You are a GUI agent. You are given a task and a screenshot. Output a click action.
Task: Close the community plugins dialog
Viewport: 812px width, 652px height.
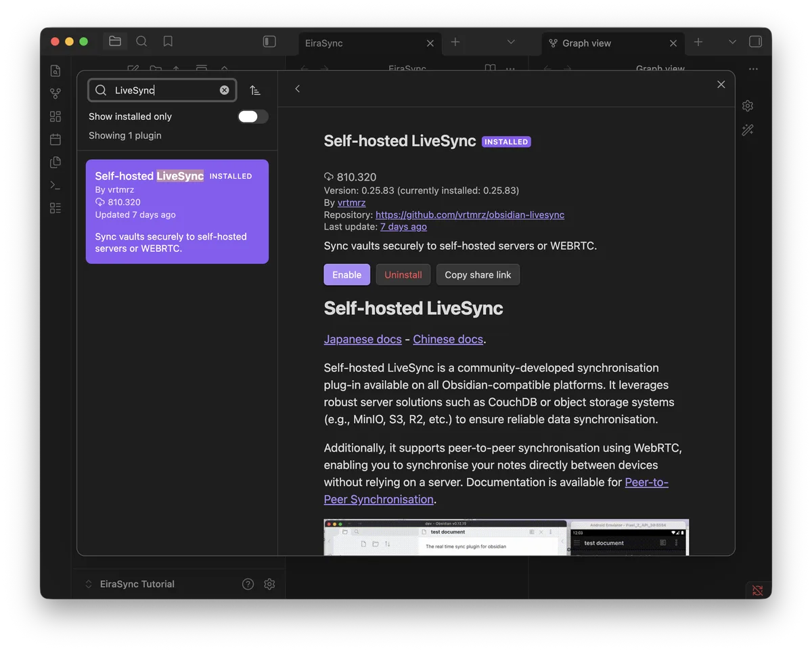(x=721, y=85)
